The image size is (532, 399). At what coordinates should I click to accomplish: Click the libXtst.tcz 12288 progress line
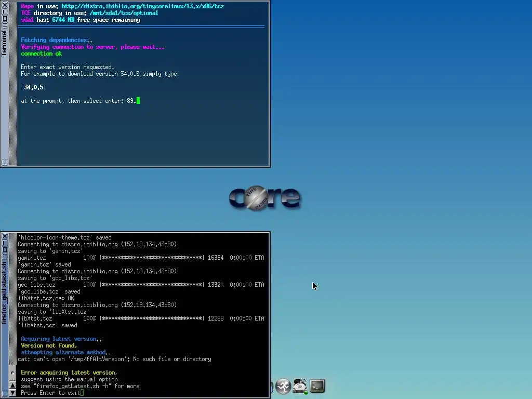pyautogui.click(x=141, y=318)
